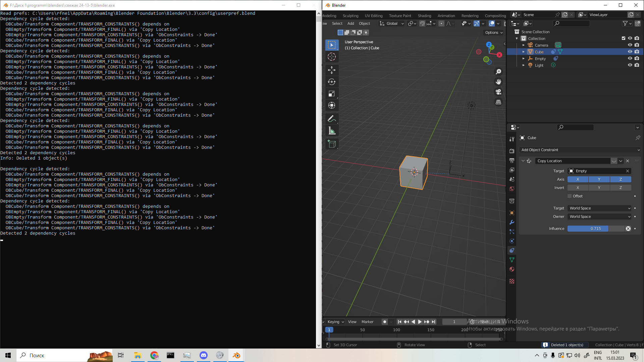
Task: Open Owner space World Space dropdown
Action: (x=599, y=217)
